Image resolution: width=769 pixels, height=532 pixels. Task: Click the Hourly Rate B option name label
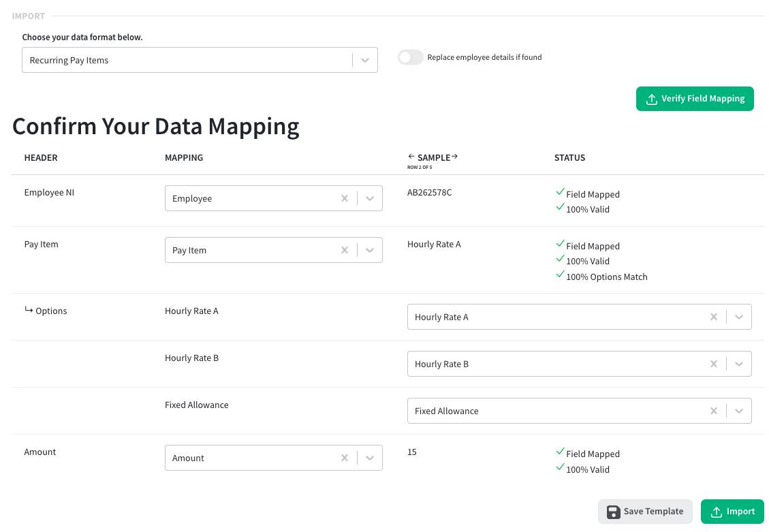[x=192, y=358]
